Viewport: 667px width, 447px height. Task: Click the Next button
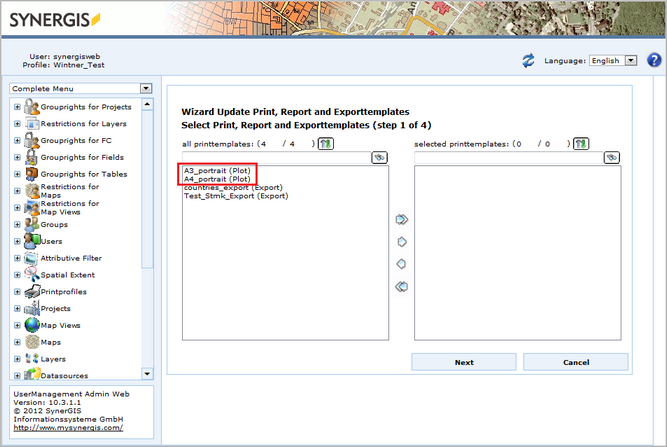pyautogui.click(x=464, y=362)
